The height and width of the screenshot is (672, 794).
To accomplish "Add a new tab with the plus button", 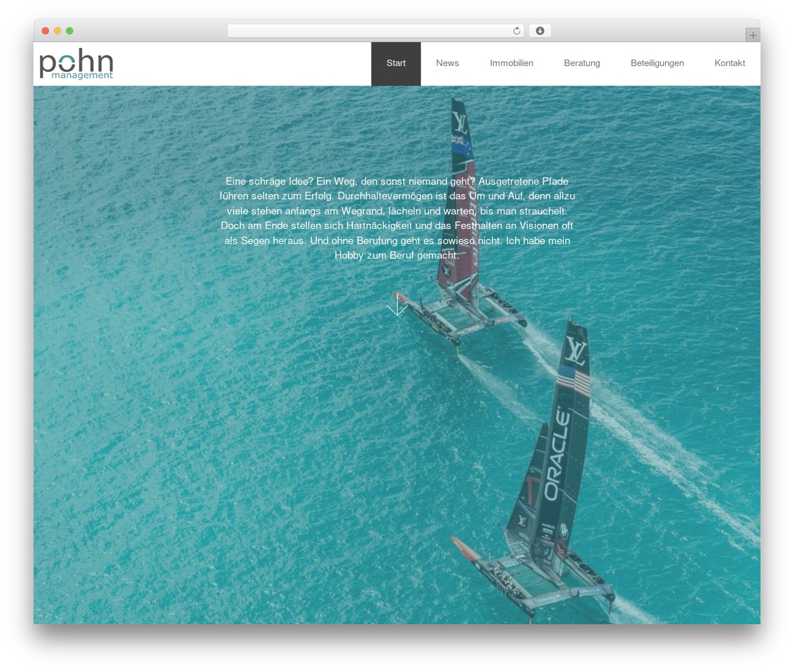I will click(x=752, y=35).
